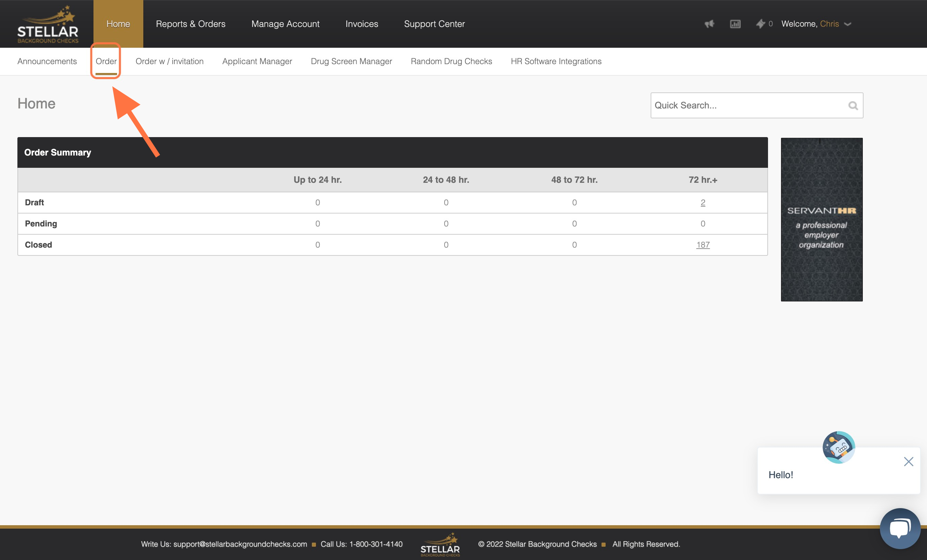Click the support email address in footer
Screen dimensions: 927x560
tap(240, 544)
